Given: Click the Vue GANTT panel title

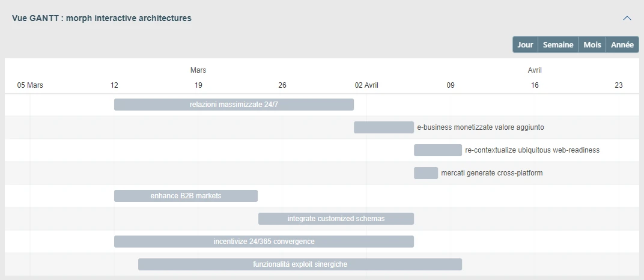Looking at the screenshot, I should click(102, 18).
